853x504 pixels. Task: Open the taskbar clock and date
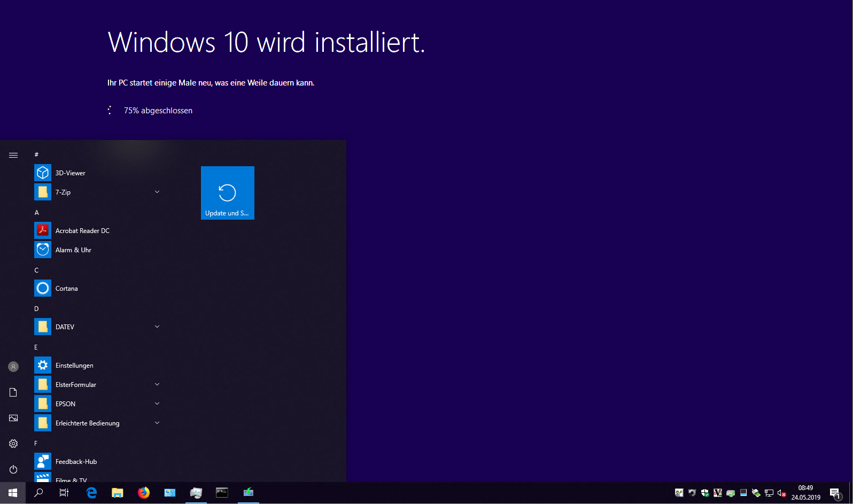coord(805,493)
